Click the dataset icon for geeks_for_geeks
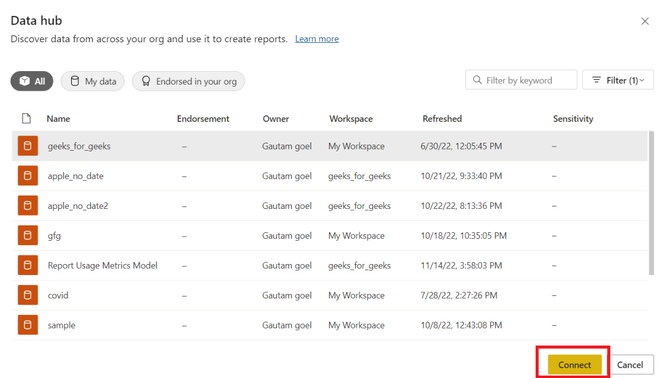The width and height of the screenshot is (660, 378). pyautogui.click(x=28, y=146)
